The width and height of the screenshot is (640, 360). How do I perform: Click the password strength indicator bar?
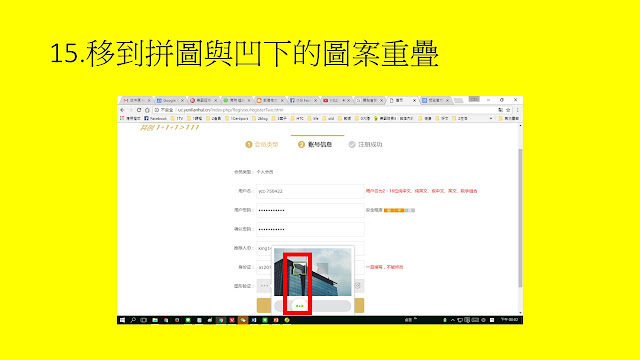tap(399, 210)
